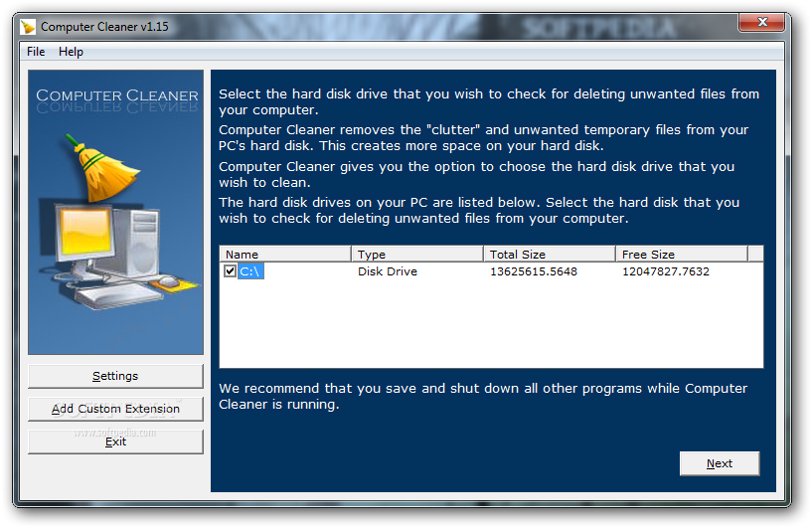812x528 pixels.
Task: Select the C:\ drive name
Action: (250, 271)
